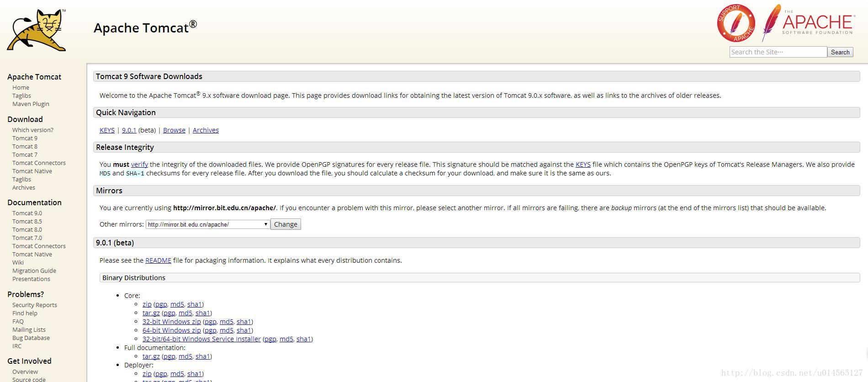Open sha1 checksum for Deployer zip
This screenshot has height=382, width=868.
click(x=194, y=374)
